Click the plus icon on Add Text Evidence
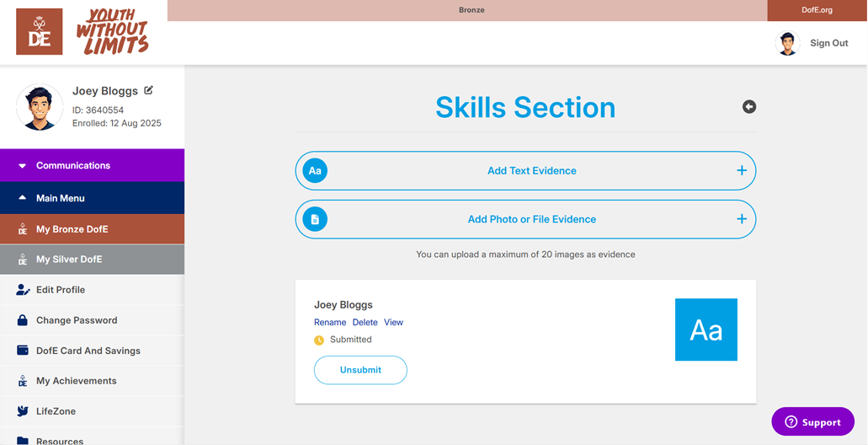The height and width of the screenshot is (445, 868). 741,170
